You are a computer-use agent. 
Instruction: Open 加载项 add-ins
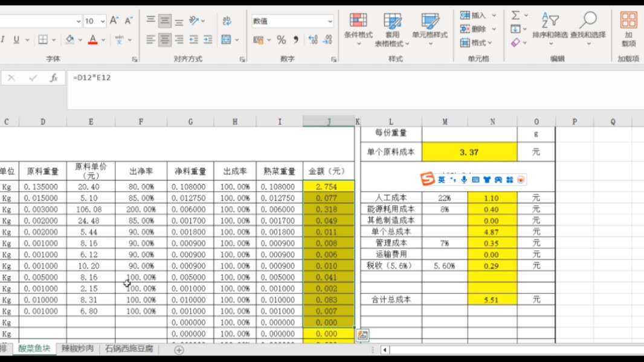(628, 29)
